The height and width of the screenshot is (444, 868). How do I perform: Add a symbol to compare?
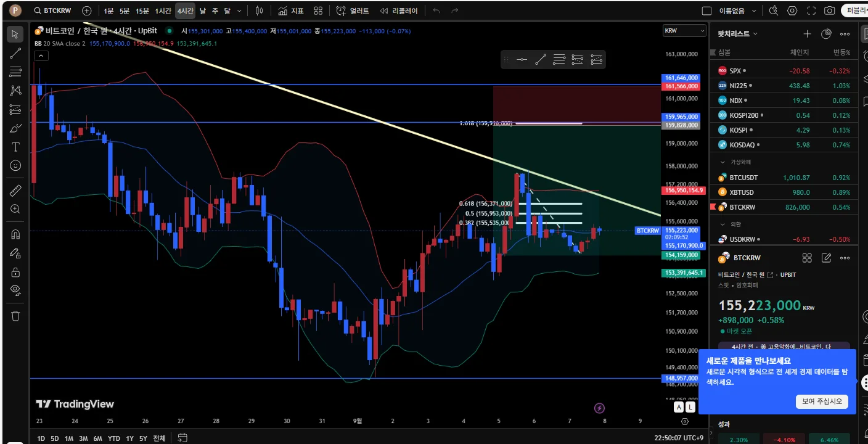[x=86, y=10]
